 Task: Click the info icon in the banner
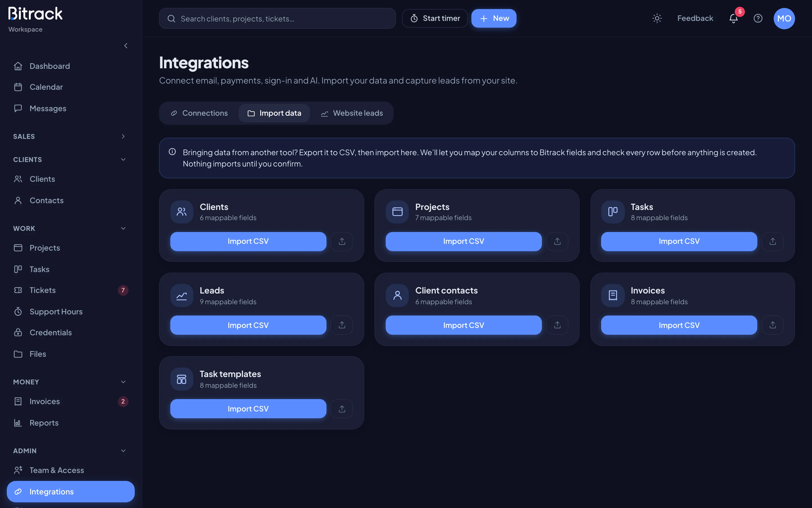coord(172,152)
